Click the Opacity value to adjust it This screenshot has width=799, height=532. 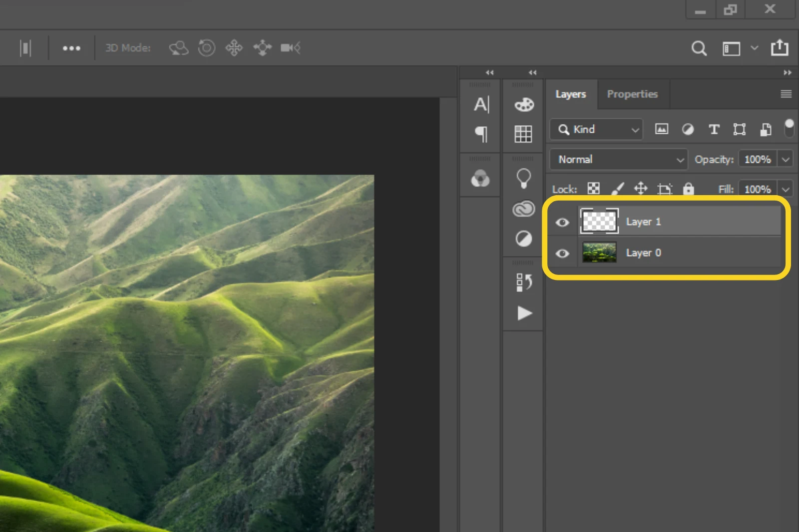pos(757,159)
